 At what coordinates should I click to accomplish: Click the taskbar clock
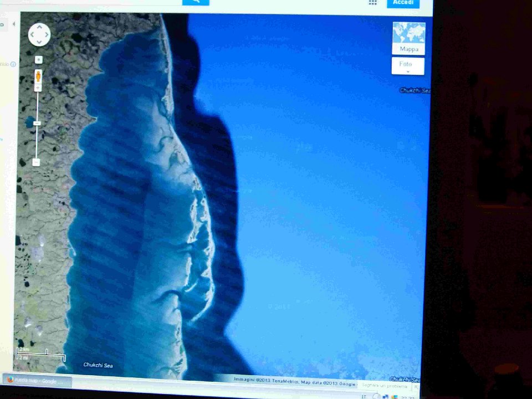click(x=407, y=397)
